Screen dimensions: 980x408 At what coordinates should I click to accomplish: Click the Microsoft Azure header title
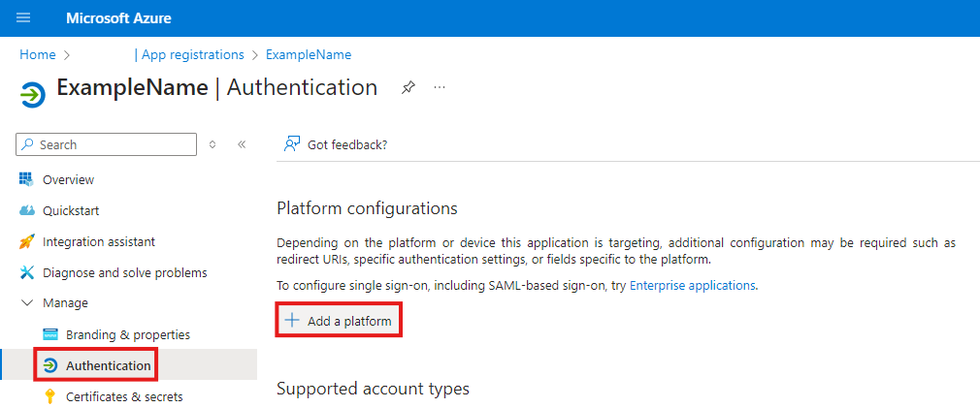(118, 18)
